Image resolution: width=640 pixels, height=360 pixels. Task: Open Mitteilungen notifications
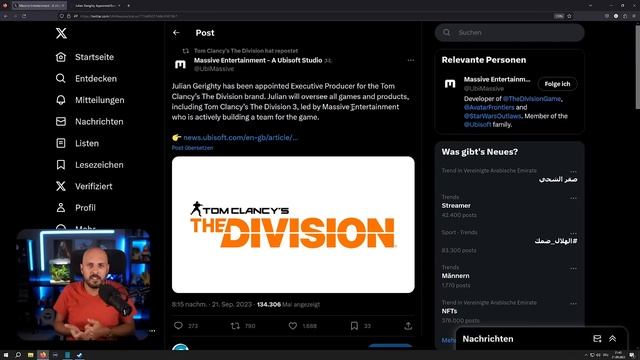[100, 100]
